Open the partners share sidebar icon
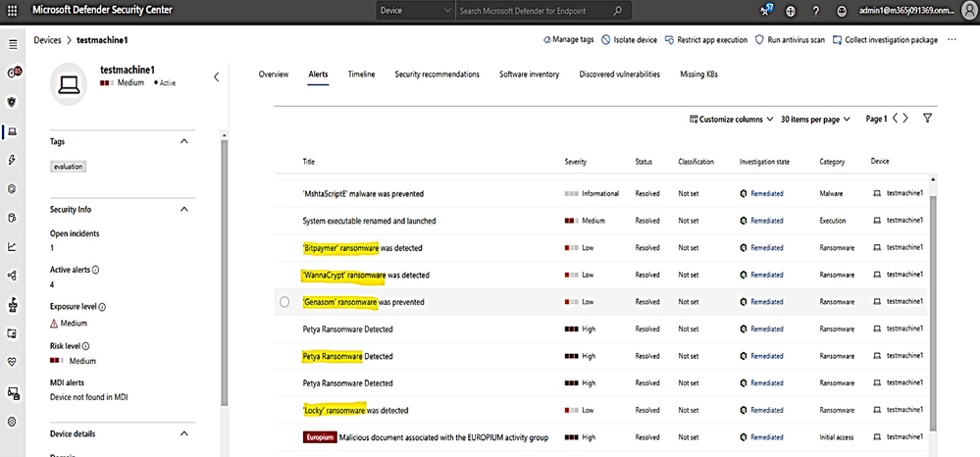 (x=12, y=275)
